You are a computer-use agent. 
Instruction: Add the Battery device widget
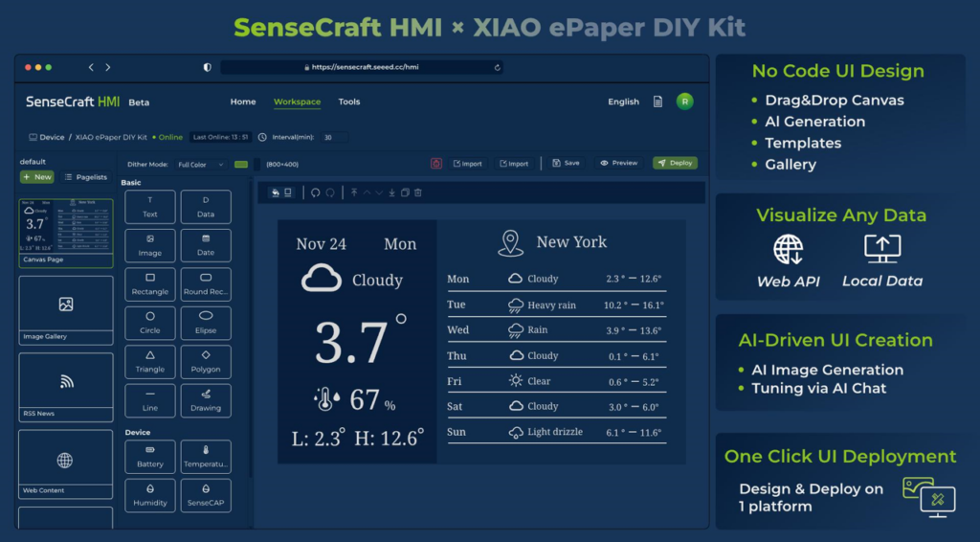coord(150,456)
